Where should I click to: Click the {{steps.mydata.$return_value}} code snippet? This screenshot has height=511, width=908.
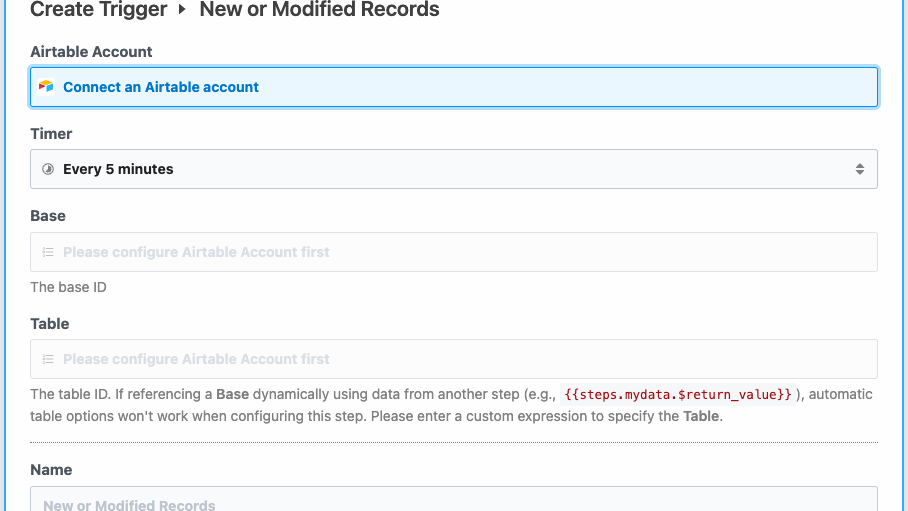678,395
